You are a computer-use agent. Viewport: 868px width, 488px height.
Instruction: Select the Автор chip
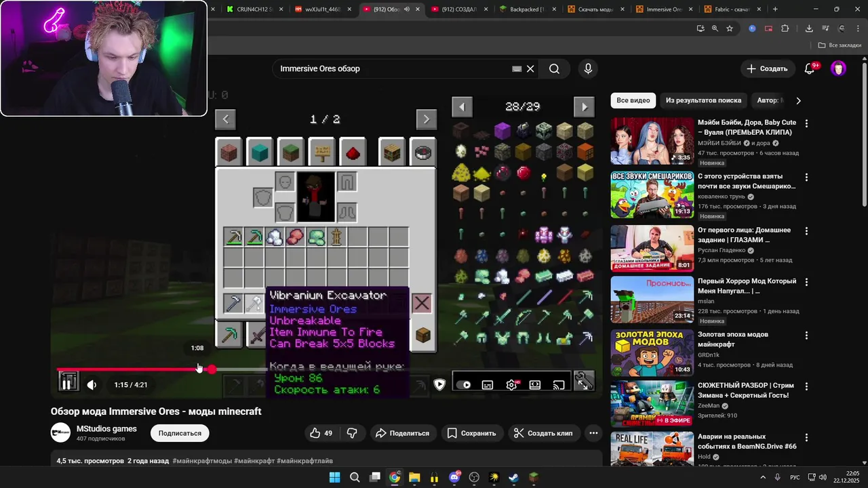point(769,100)
